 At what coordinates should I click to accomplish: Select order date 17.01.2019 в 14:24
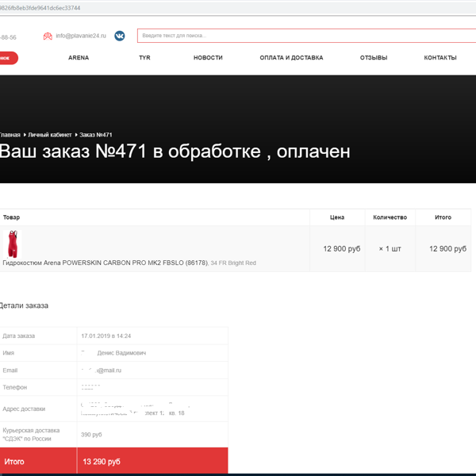tap(106, 336)
